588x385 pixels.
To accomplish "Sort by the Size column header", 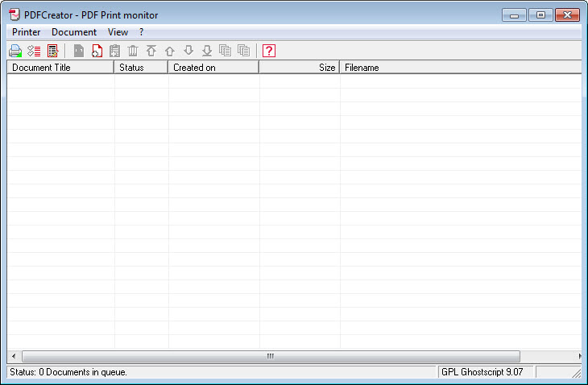I will point(300,68).
